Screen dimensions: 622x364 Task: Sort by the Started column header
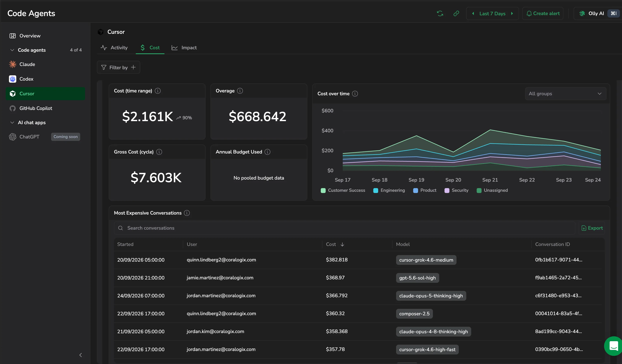125,244
